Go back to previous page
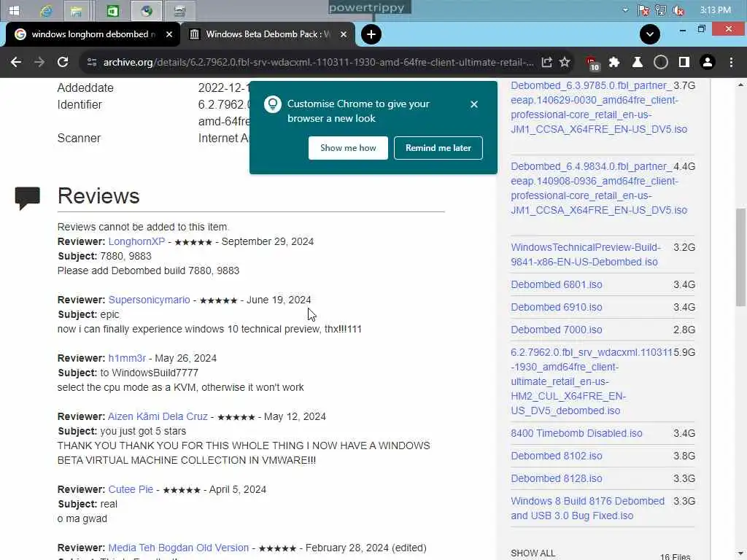747x560 pixels. coord(16,63)
